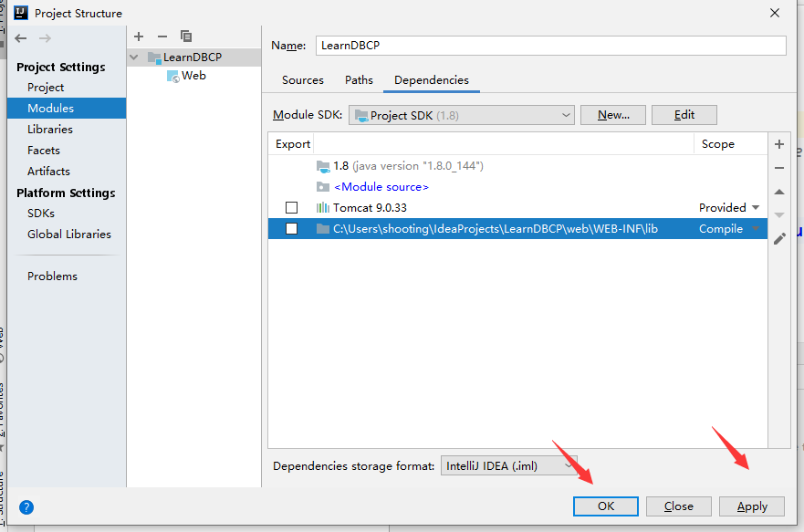Move the selected dependency up
The image size is (804, 532).
click(x=779, y=192)
